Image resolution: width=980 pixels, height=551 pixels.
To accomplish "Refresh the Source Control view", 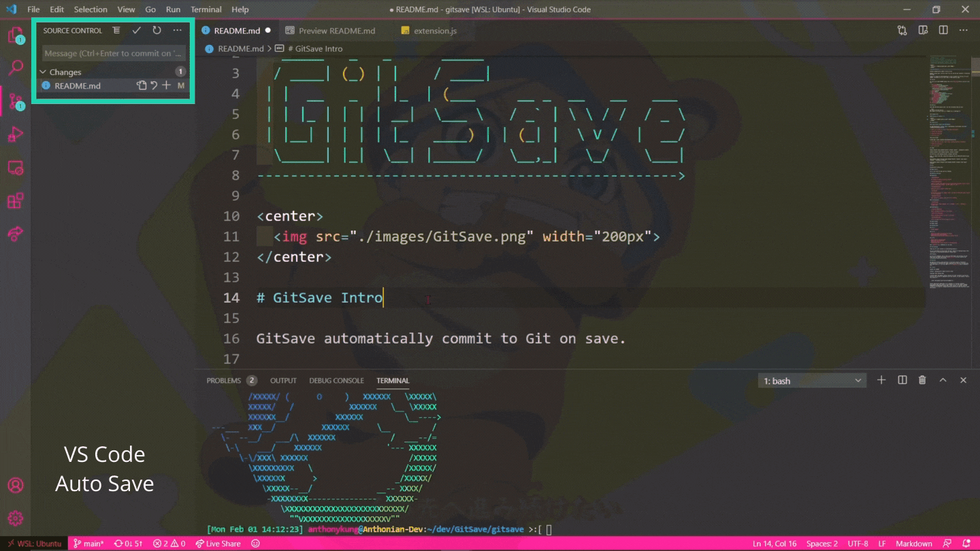I will [157, 31].
